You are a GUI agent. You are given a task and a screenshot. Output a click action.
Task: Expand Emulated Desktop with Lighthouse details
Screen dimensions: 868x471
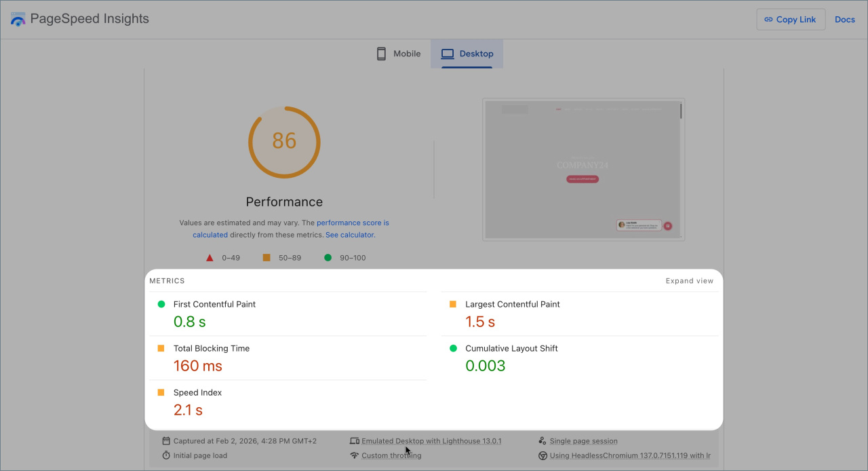tap(431, 441)
